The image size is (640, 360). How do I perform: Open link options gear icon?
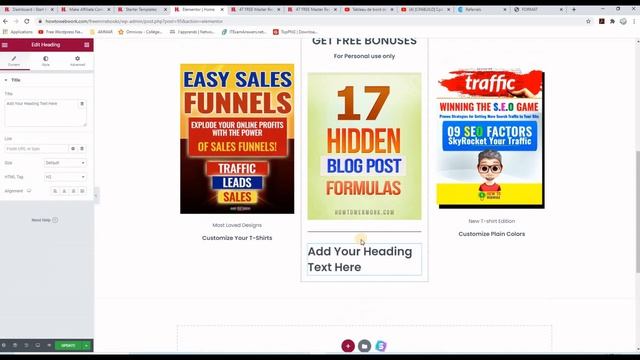coord(73,149)
